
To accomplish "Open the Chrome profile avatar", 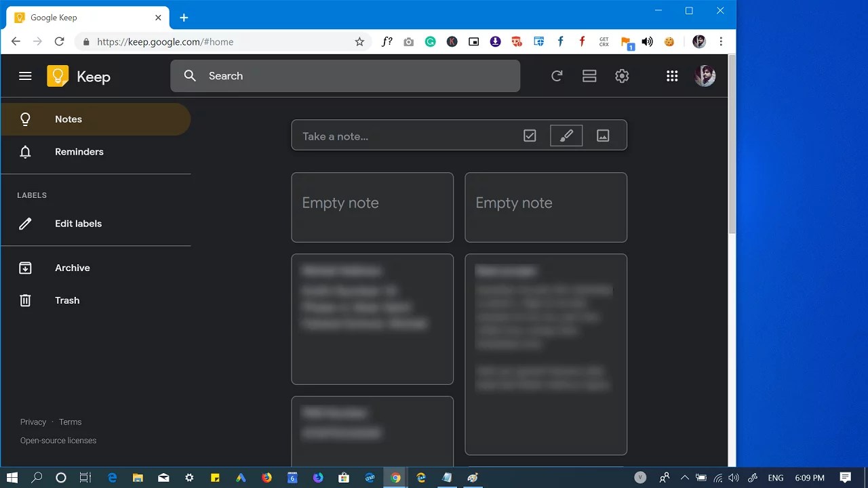I will (x=699, y=41).
